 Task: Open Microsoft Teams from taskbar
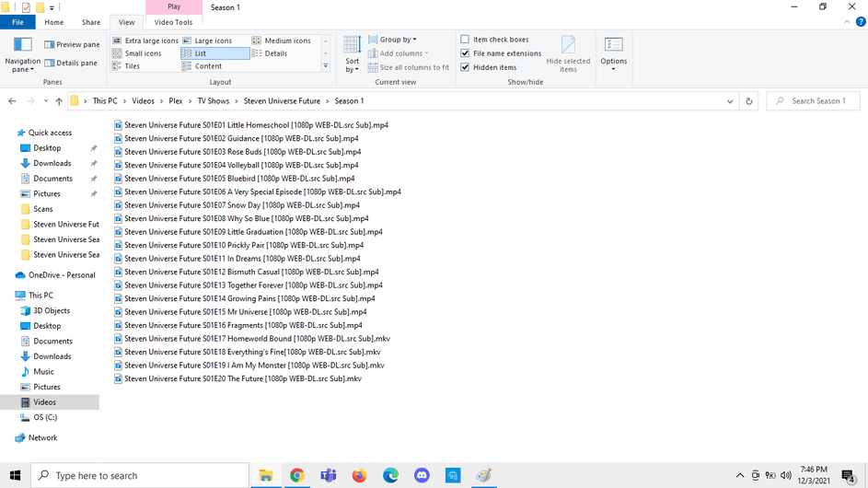coord(329,475)
